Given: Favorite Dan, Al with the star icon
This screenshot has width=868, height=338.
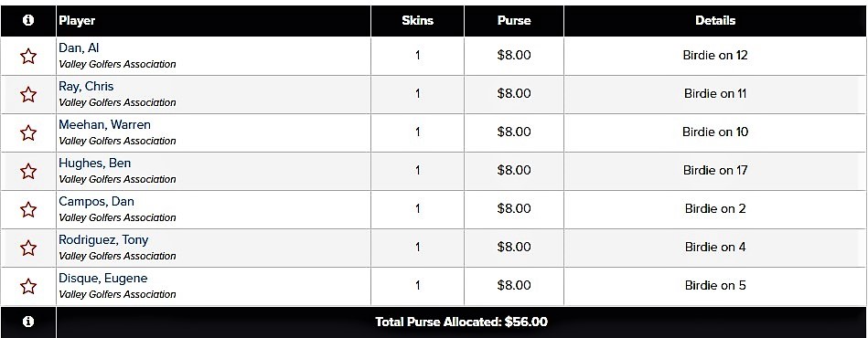Looking at the screenshot, I should (28, 56).
